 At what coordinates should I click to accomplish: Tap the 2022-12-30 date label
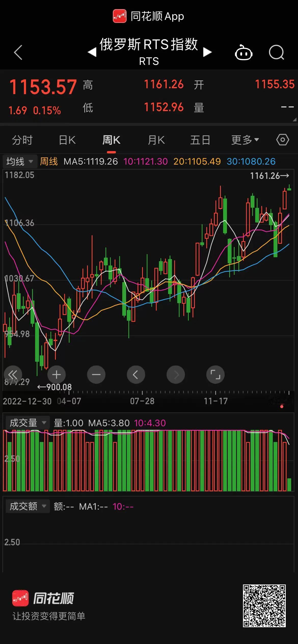click(27, 401)
